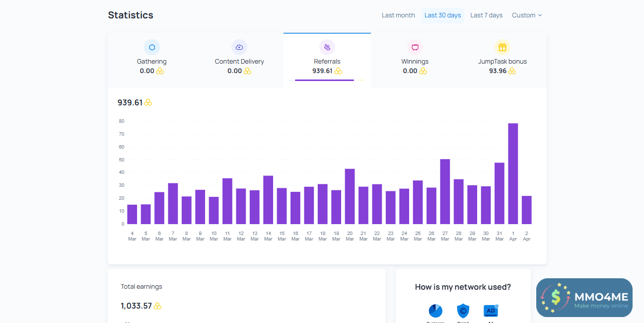Select the Last 30 days filter
Image resolution: width=644 pixels, height=323 pixels.
coord(442,15)
